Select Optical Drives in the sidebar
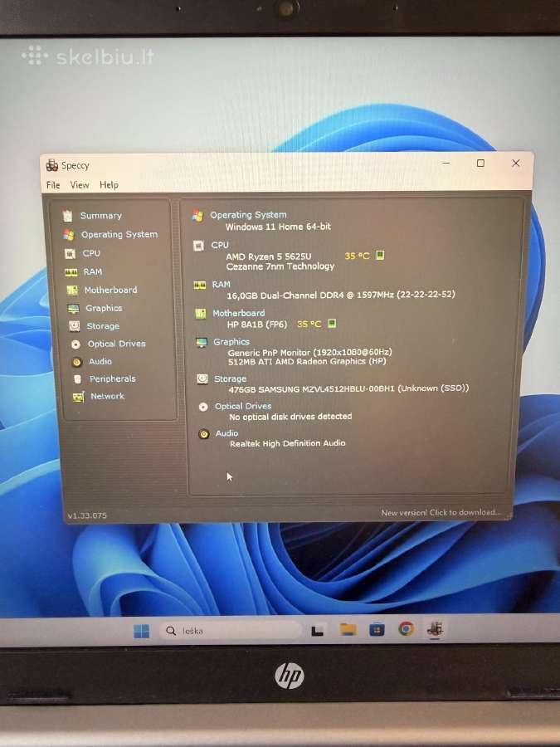Screen dimensions: 560x747 (117, 344)
